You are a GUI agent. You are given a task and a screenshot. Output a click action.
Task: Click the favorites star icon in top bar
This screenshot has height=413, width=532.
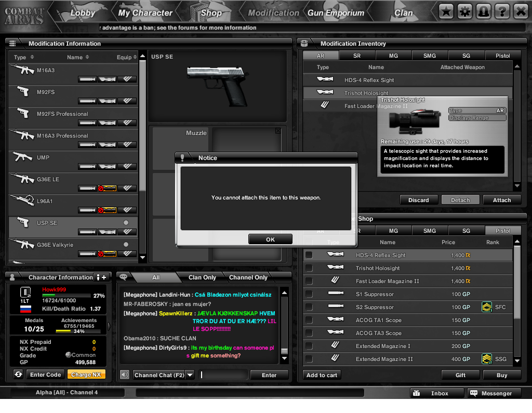coord(446,12)
